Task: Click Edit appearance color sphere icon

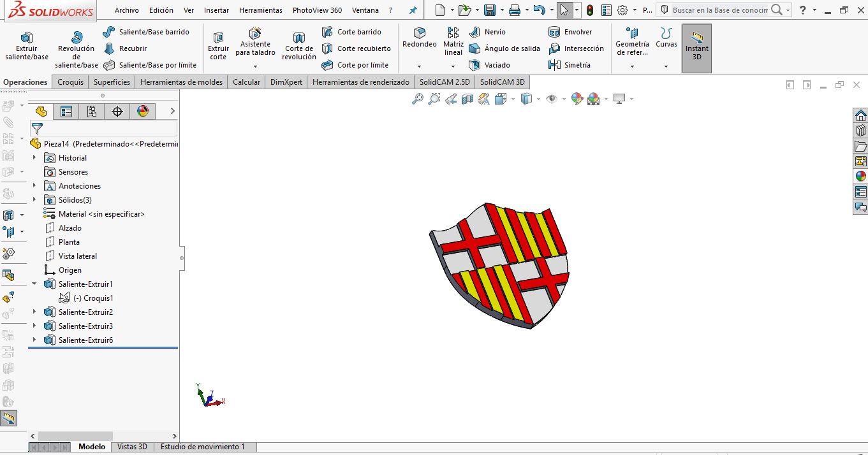Action: 577,99
